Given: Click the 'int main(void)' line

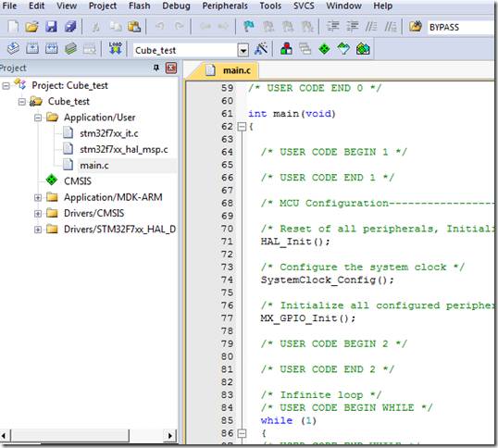Looking at the screenshot, I should 292,114.
